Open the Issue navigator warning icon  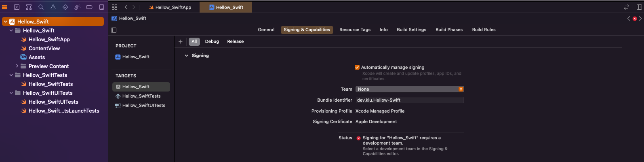pyautogui.click(x=53, y=7)
